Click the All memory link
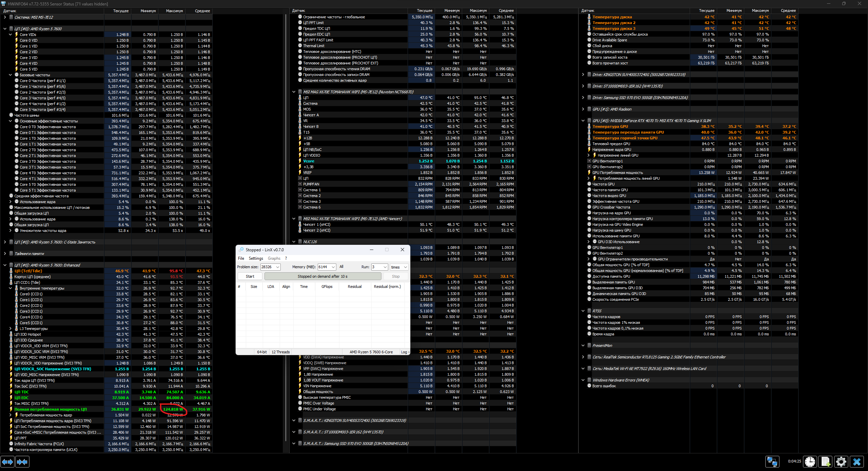 tap(341, 267)
